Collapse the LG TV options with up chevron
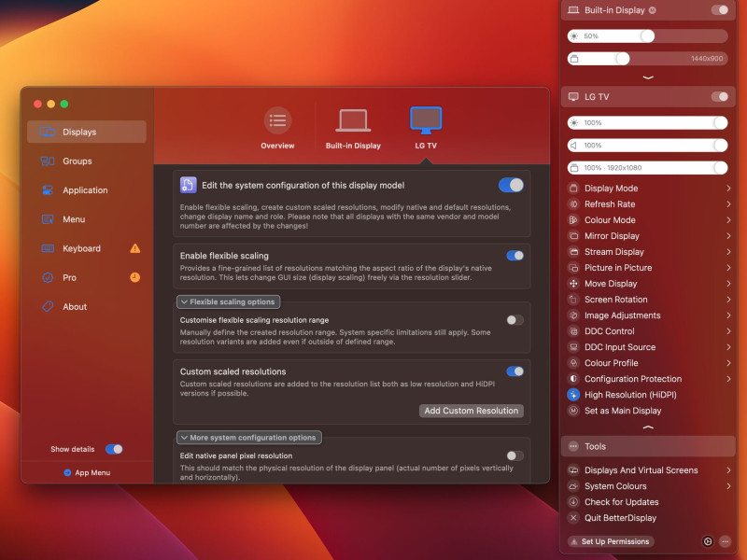Image resolution: width=747 pixels, height=560 pixels. pyautogui.click(x=648, y=427)
